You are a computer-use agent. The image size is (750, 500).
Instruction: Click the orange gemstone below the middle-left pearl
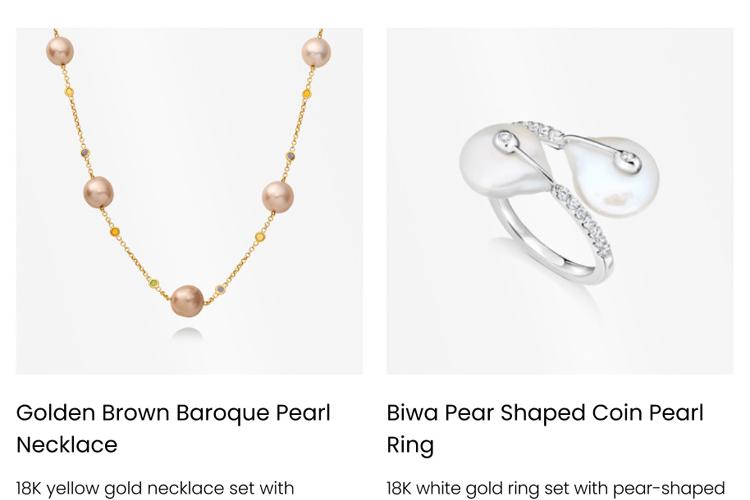coord(115,233)
